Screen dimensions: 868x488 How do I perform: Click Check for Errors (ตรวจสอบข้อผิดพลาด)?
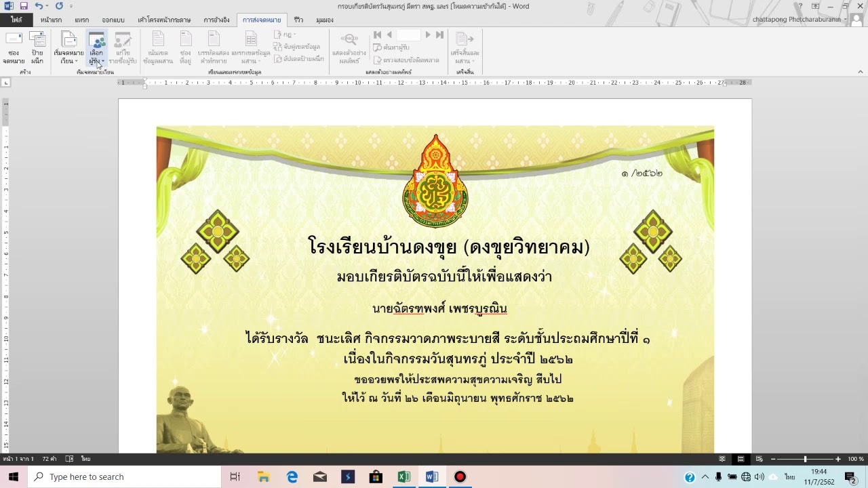coord(406,60)
